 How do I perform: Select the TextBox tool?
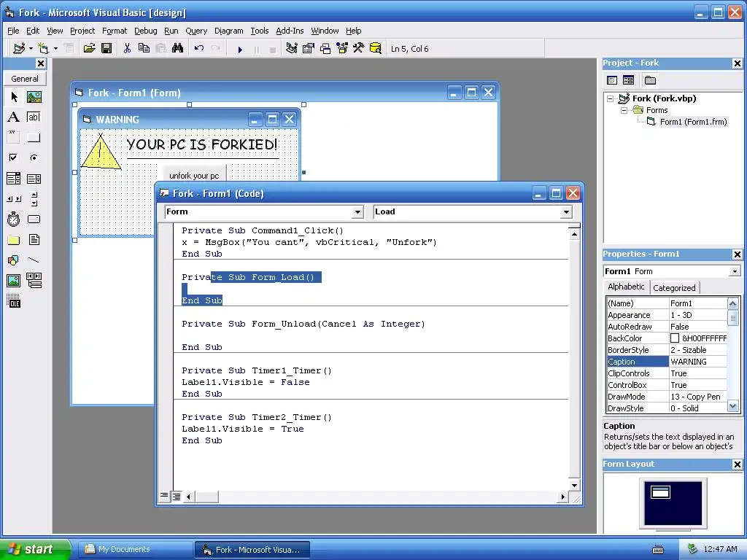click(x=34, y=117)
